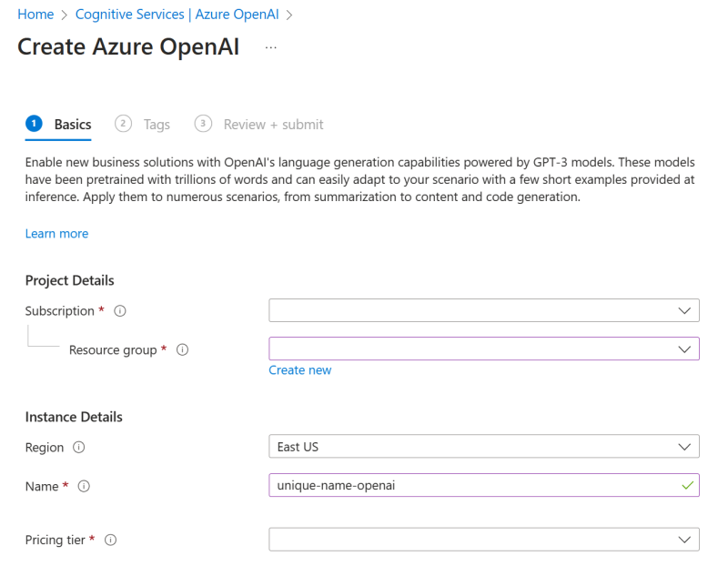This screenshot has width=728, height=566.
Task: Open the Pricing tier info tooltip
Action: tap(110, 540)
